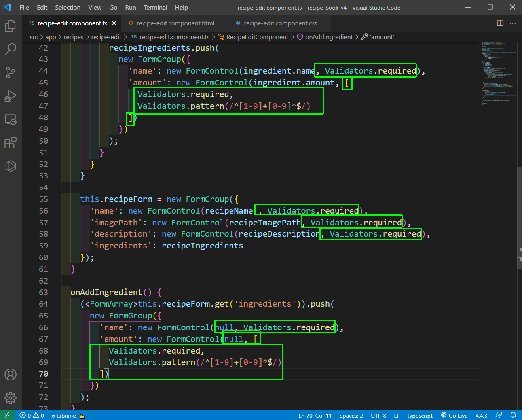Click LF end-of-line setting
This screenshot has width=522, height=420.
[x=397, y=415]
